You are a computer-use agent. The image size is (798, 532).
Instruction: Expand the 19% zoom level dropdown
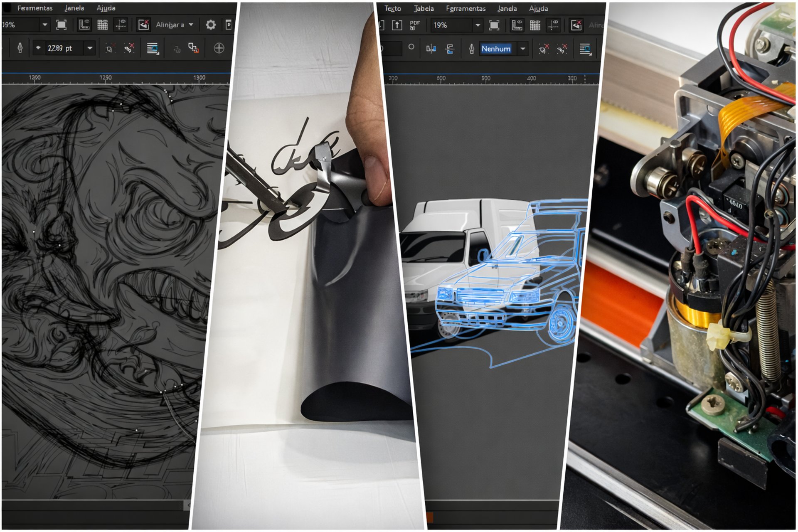pos(478,25)
